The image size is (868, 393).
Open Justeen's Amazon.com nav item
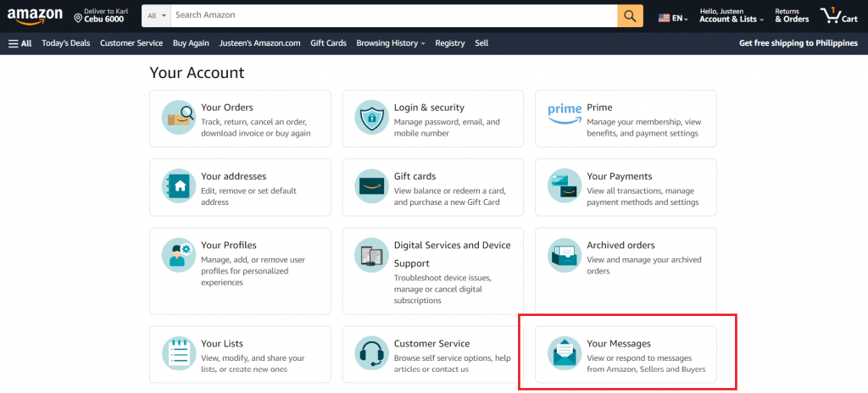pos(259,43)
